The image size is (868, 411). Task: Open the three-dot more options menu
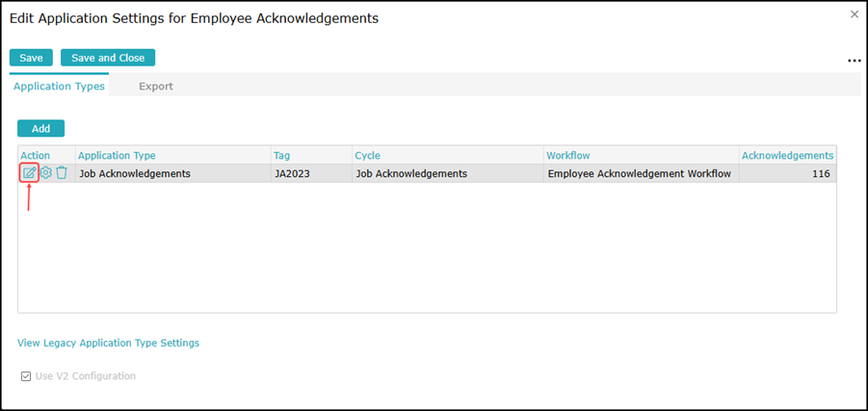click(x=854, y=61)
